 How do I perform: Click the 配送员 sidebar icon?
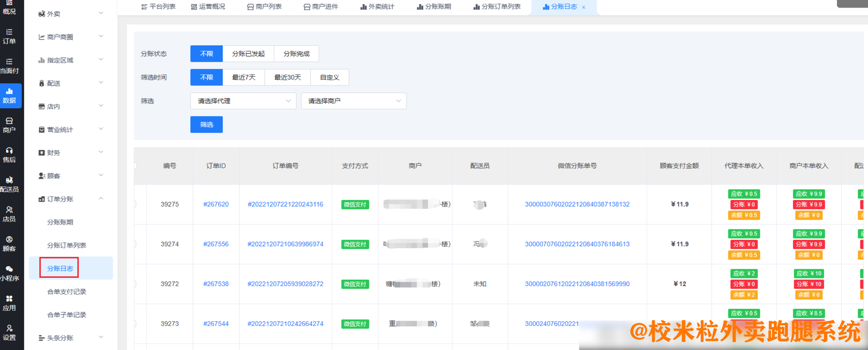pos(11,185)
